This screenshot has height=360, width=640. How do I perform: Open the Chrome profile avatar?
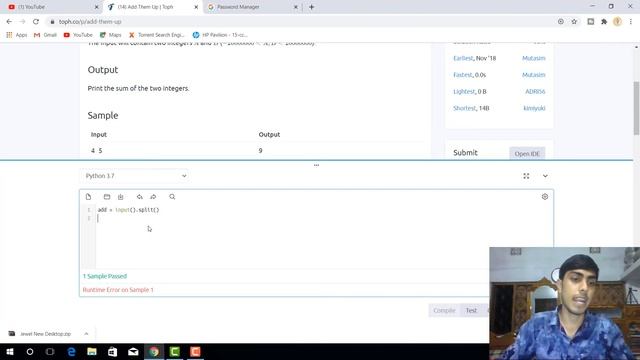[x=617, y=22]
